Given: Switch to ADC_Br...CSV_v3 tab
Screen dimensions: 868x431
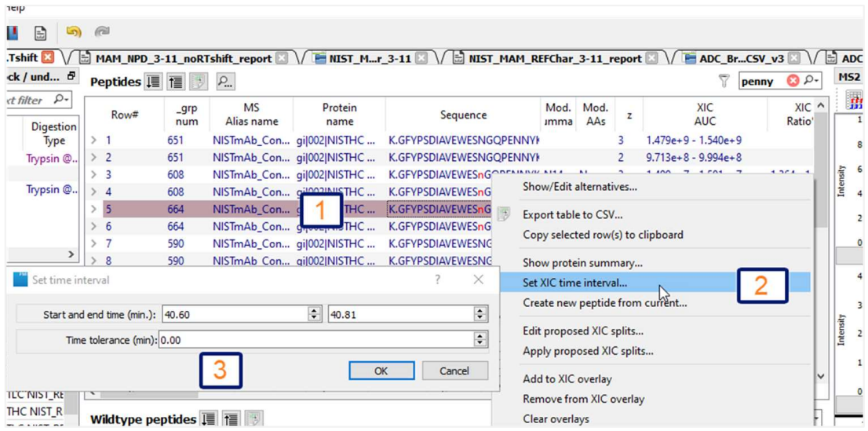Looking at the screenshot, I should pyautogui.click(x=741, y=58).
